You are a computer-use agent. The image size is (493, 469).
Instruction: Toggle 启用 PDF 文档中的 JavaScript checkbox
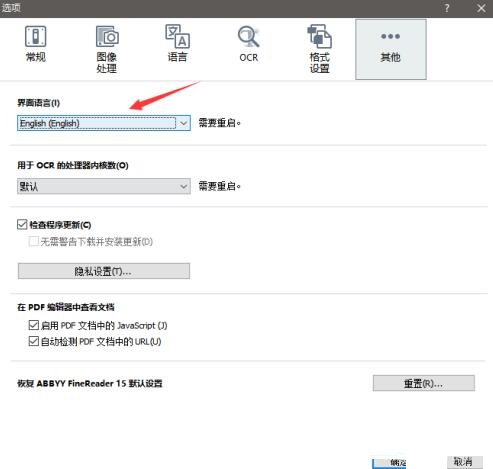point(33,325)
